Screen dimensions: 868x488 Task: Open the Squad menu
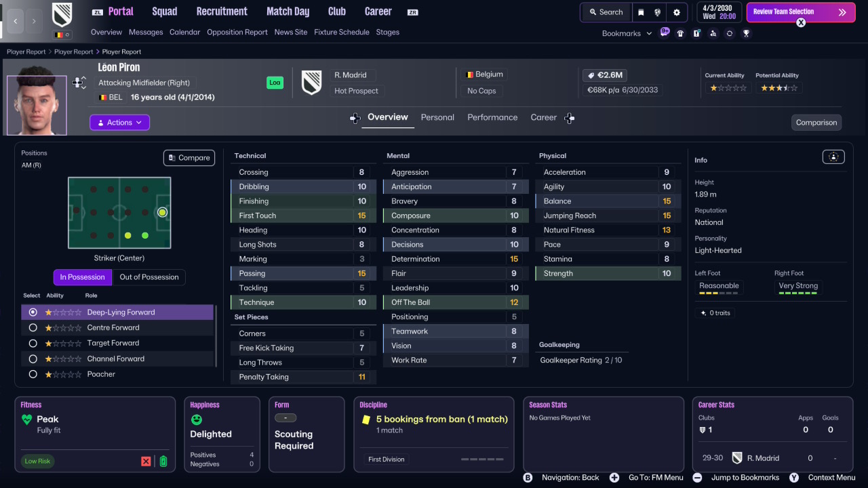(165, 12)
